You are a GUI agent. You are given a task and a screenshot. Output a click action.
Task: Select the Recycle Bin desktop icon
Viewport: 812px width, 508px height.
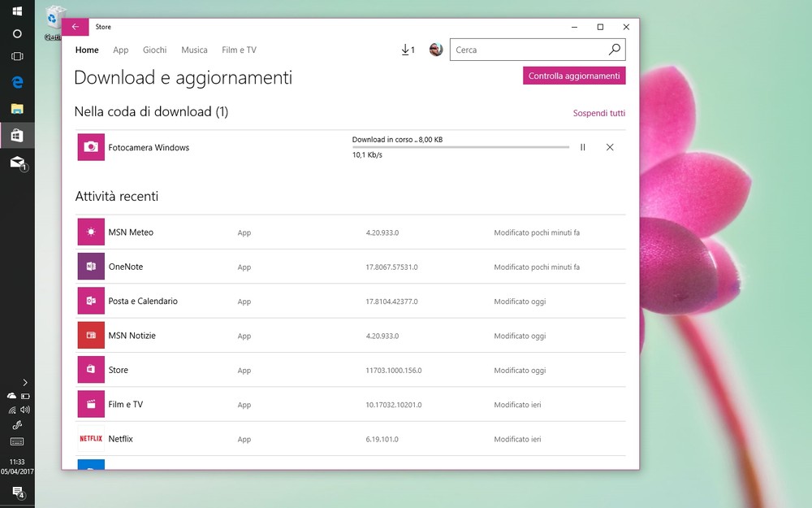click(54, 24)
